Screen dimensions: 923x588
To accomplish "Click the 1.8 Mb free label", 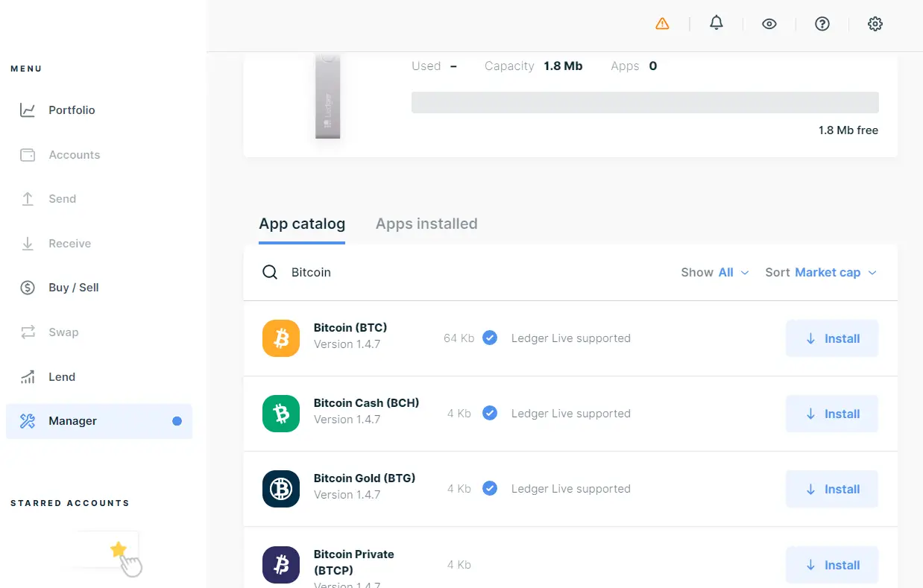I will click(848, 130).
